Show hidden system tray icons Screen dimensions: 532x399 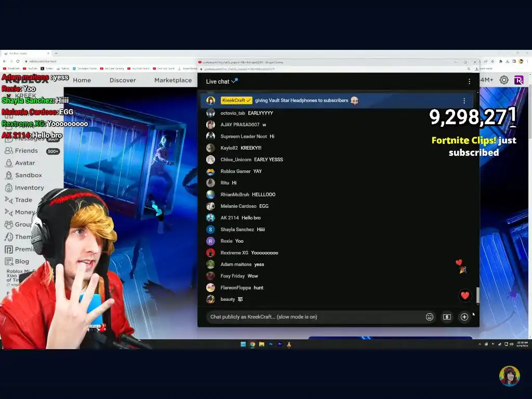(x=480, y=344)
